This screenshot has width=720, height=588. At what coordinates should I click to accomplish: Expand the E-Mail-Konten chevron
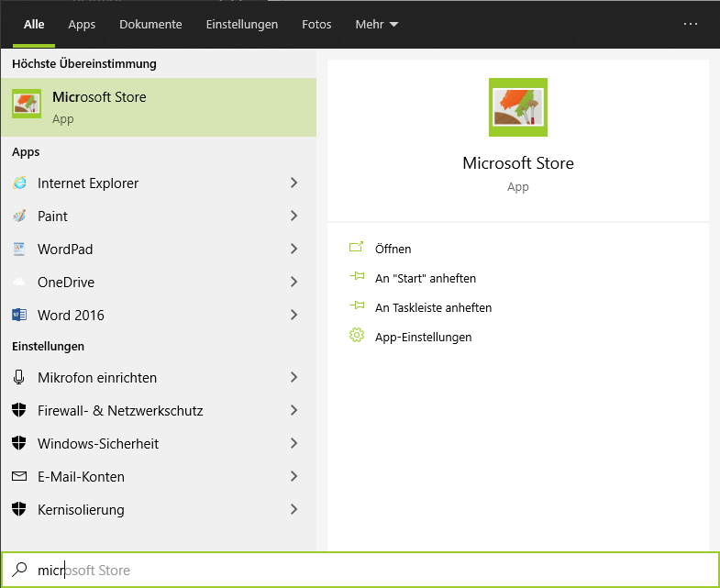(294, 477)
